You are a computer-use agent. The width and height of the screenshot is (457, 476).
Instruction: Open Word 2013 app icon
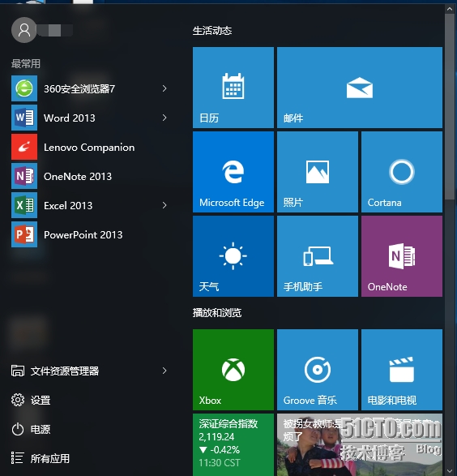pos(24,118)
